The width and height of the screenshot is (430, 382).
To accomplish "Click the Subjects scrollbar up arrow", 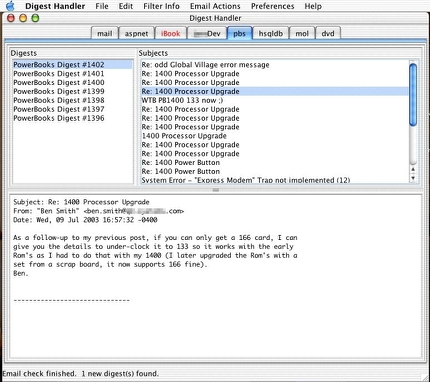I will point(413,169).
